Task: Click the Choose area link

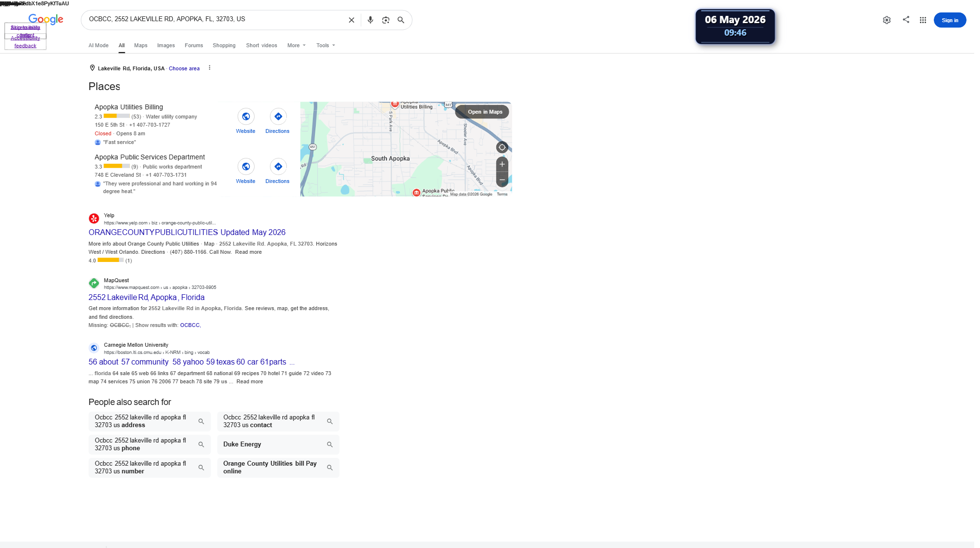Action: click(184, 68)
